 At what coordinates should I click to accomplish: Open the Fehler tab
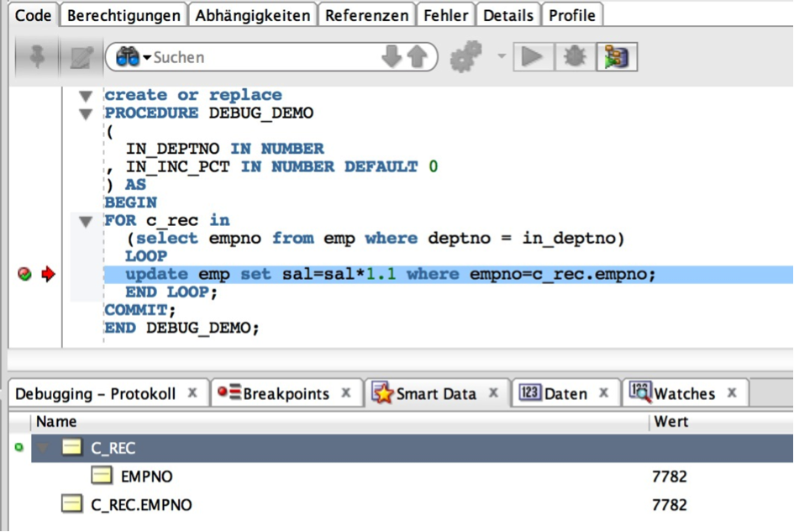pos(445,15)
